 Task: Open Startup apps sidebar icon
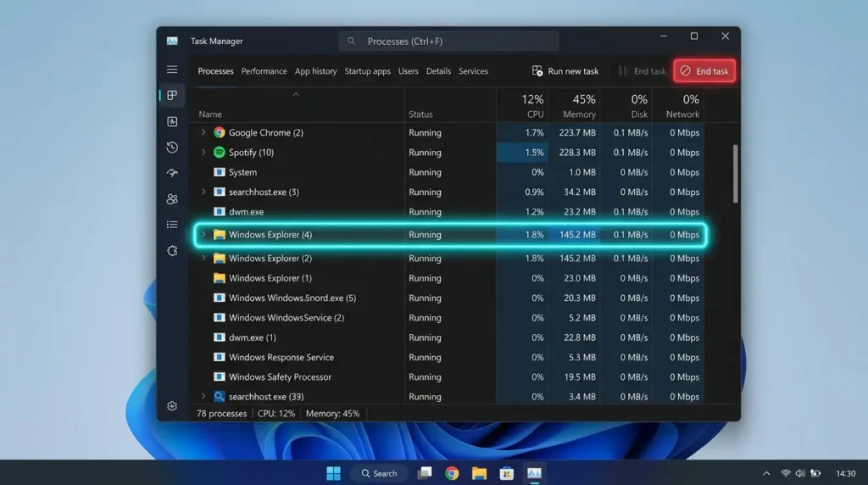[172, 173]
